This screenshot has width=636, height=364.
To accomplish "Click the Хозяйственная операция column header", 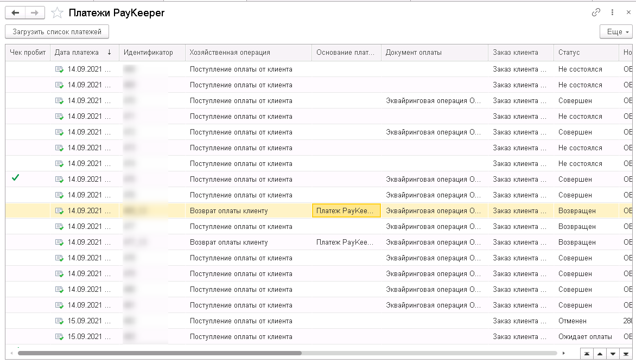I will [230, 53].
